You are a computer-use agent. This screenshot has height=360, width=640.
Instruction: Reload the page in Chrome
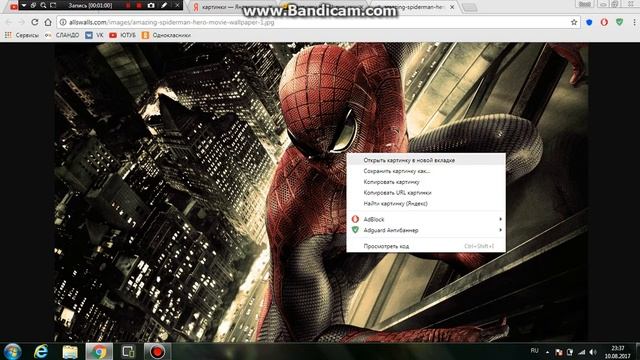(x=35, y=22)
